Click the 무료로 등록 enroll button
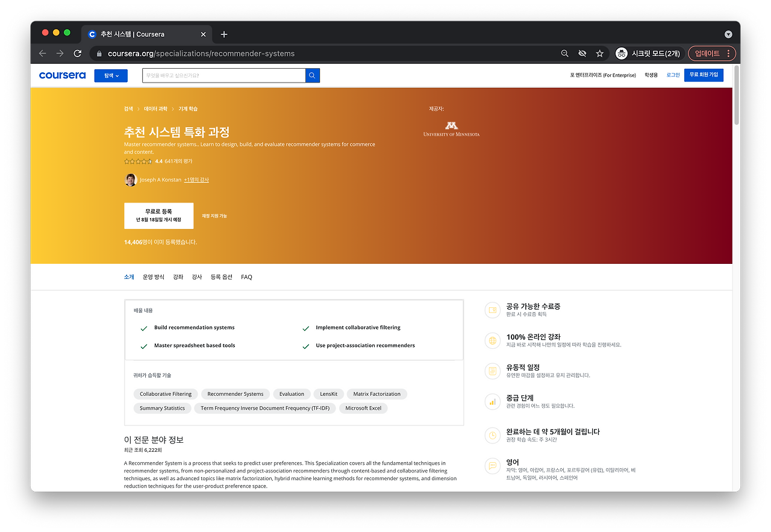Viewport: 771px width, 532px height. [159, 216]
